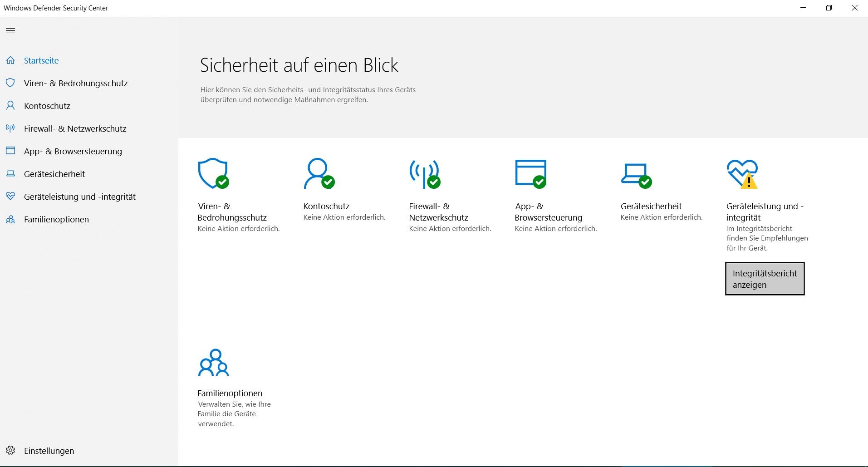
Task: Open the large Gerätesicherheit laptop tile icon
Action: pos(636,176)
